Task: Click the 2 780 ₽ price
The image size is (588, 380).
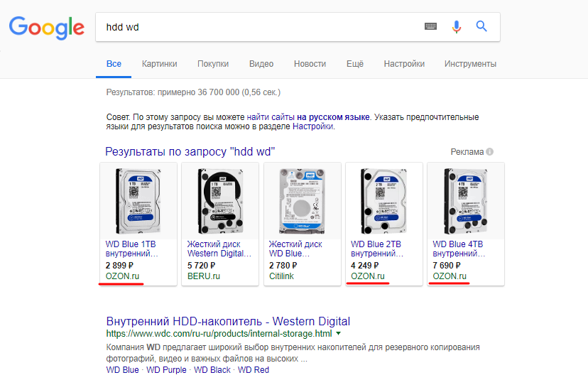Action: click(283, 265)
